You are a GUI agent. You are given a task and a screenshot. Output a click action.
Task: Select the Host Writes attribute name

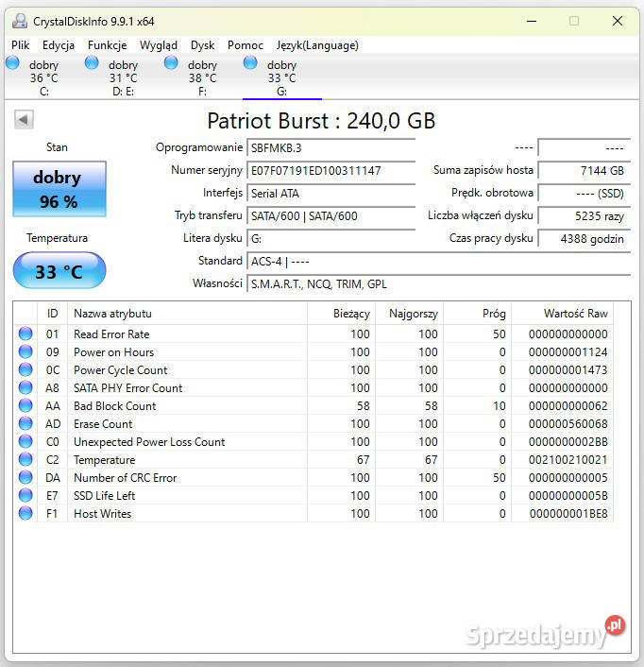tap(102, 513)
